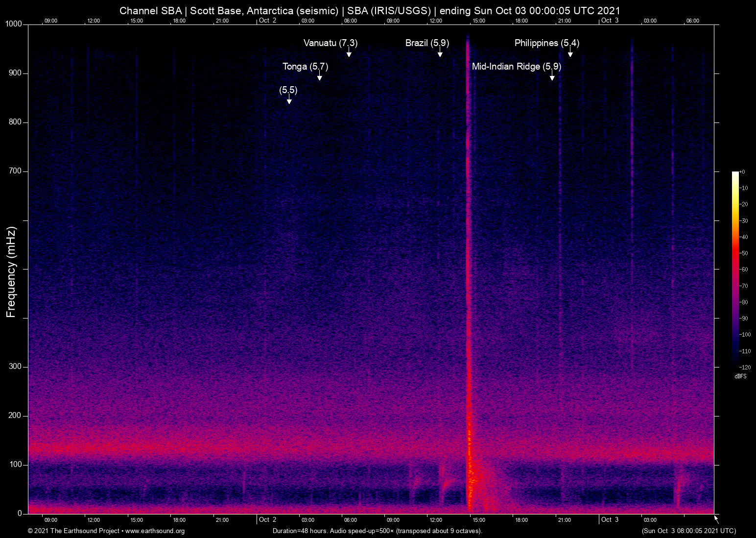Click the arrow below Mid-Indian Ridge (5.9)
This screenshot has height=538, width=756.
pyautogui.click(x=552, y=77)
